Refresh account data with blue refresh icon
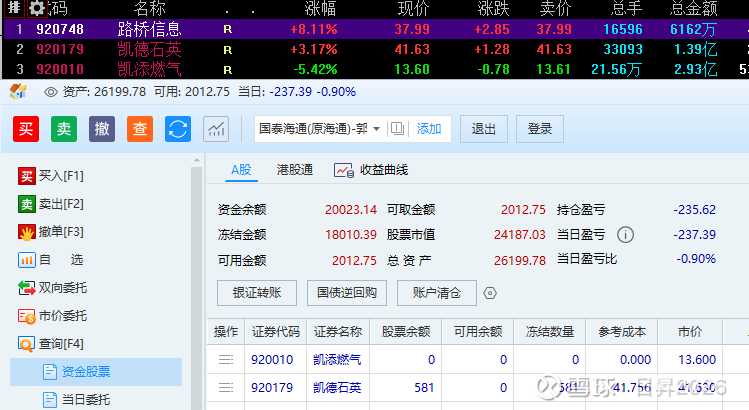 [178, 129]
